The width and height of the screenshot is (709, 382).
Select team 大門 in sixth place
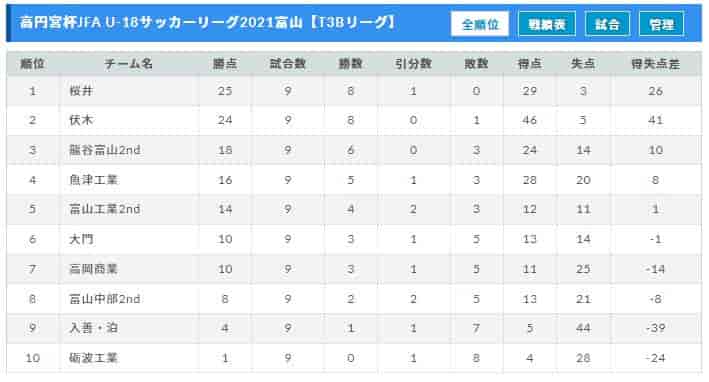(81, 239)
